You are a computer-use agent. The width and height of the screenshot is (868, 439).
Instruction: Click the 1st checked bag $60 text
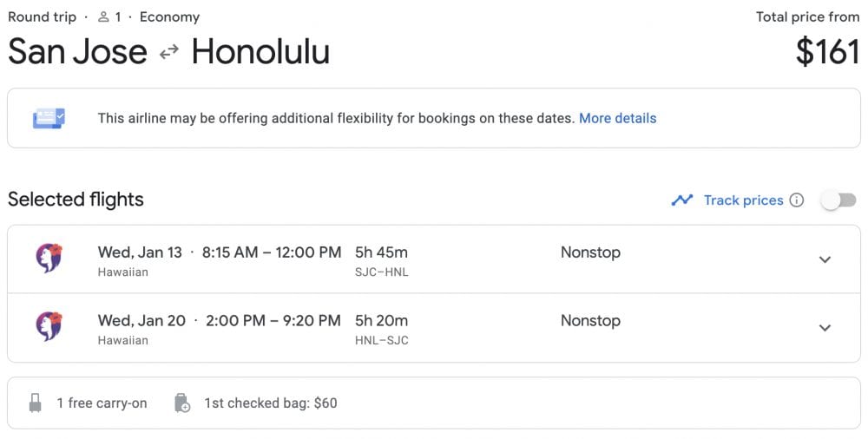pos(271,403)
